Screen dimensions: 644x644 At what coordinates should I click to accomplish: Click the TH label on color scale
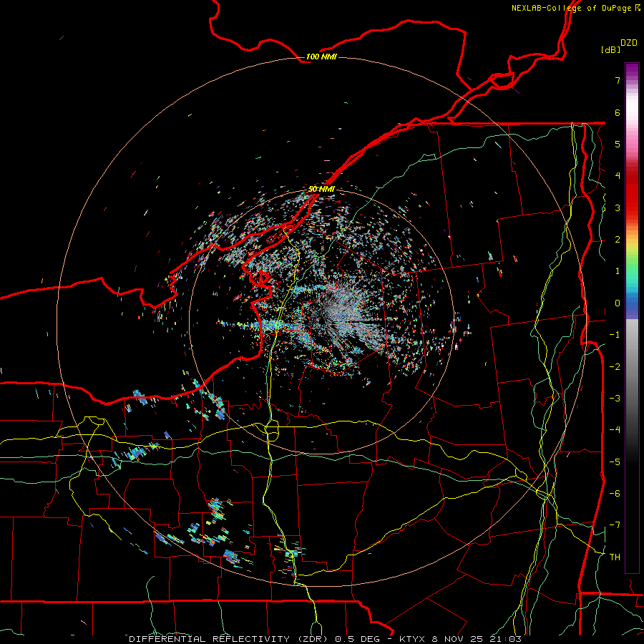[x=615, y=557]
